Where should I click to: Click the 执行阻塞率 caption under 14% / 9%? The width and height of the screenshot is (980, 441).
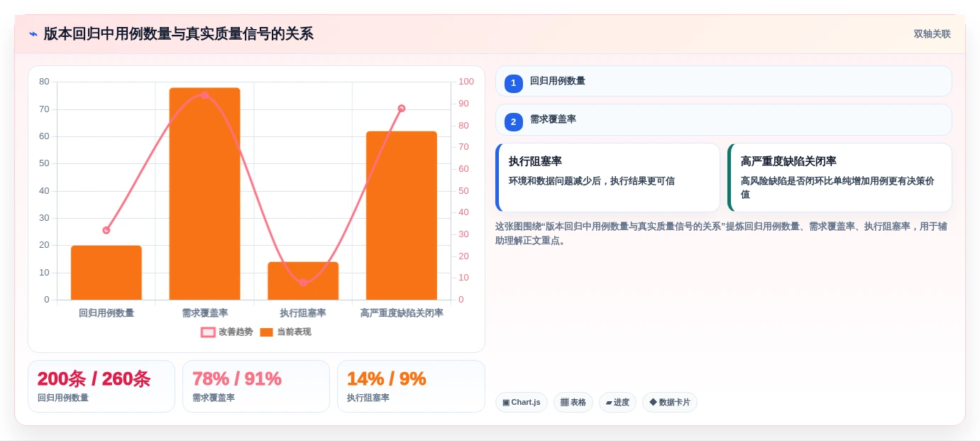[368, 398]
